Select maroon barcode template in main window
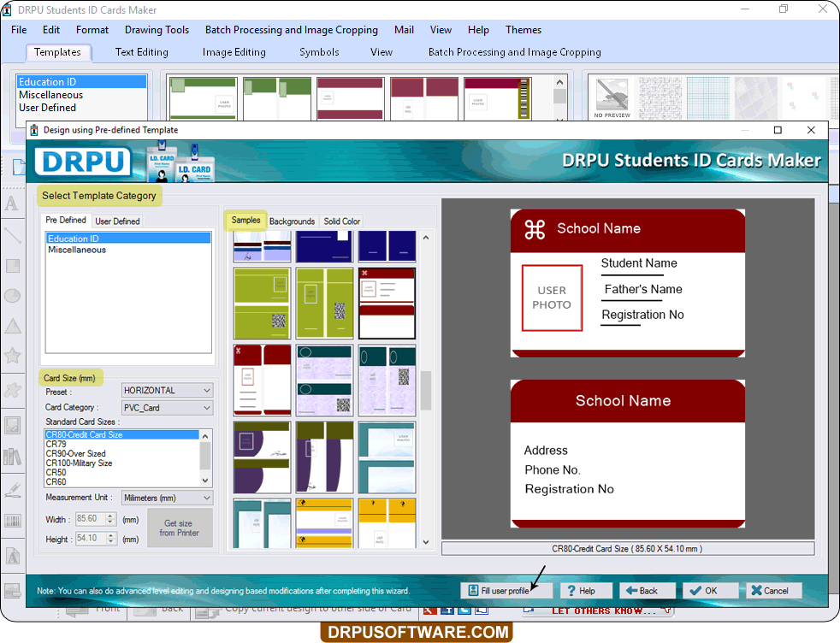 click(498, 98)
